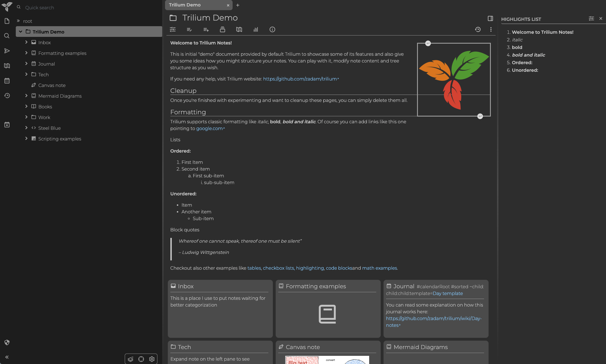The height and width of the screenshot is (364, 606).
Task: Open recent changes in launcher bar
Action: pos(7,96)
